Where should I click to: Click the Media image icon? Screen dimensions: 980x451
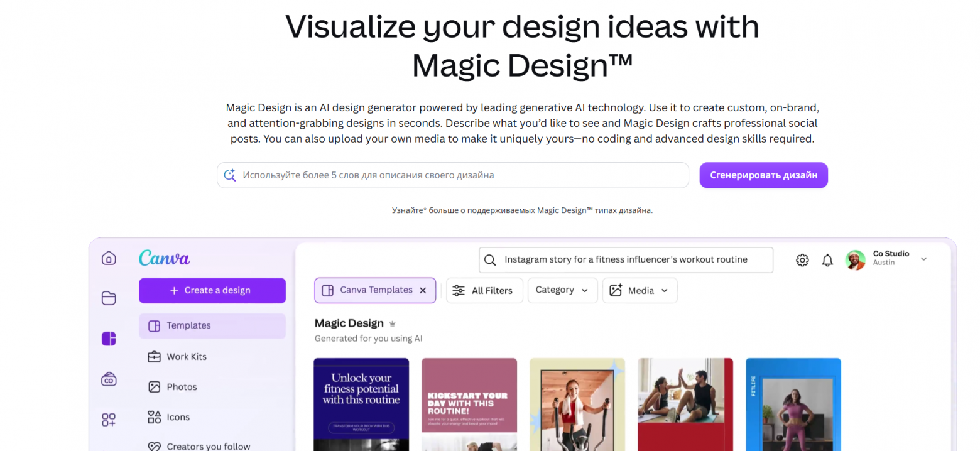tap(616, 290)
